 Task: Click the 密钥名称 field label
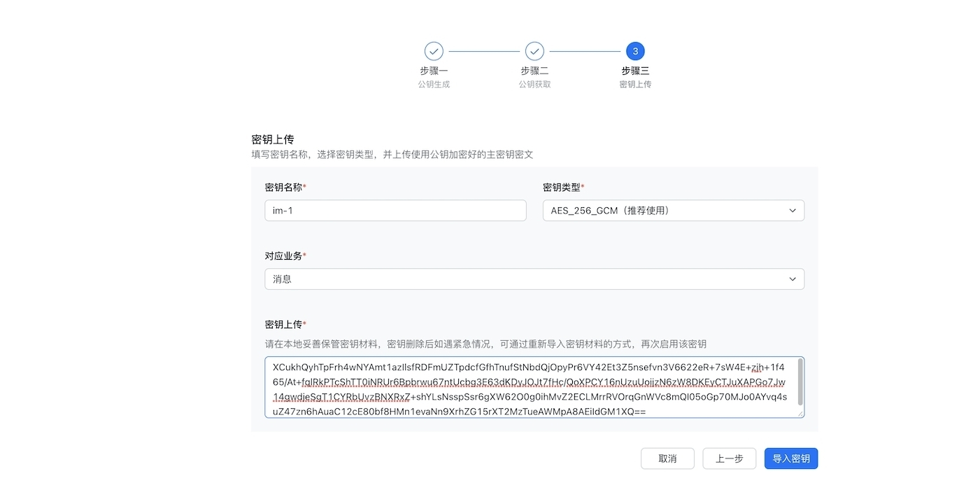pos(285,188)
